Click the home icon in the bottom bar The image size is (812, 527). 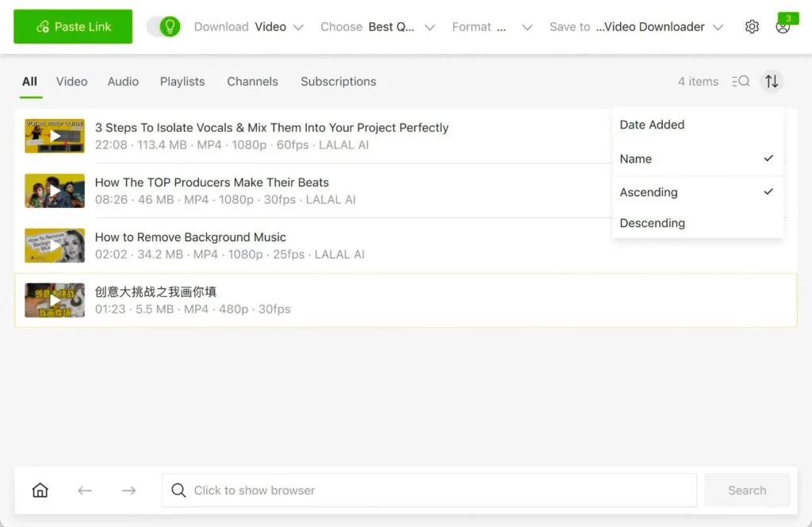click(x=40, y=490)
